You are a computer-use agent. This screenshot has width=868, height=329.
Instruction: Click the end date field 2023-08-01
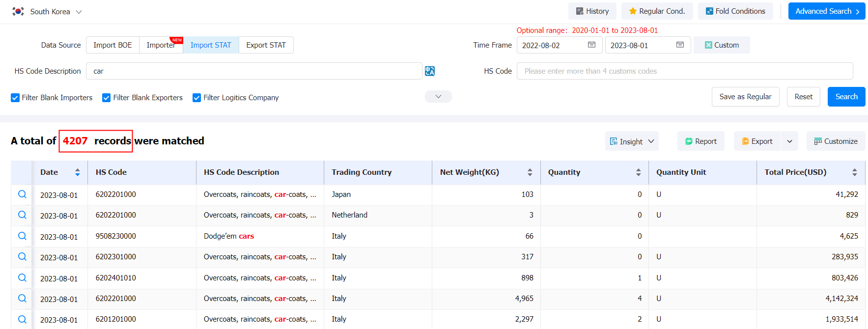click(648, 45)
